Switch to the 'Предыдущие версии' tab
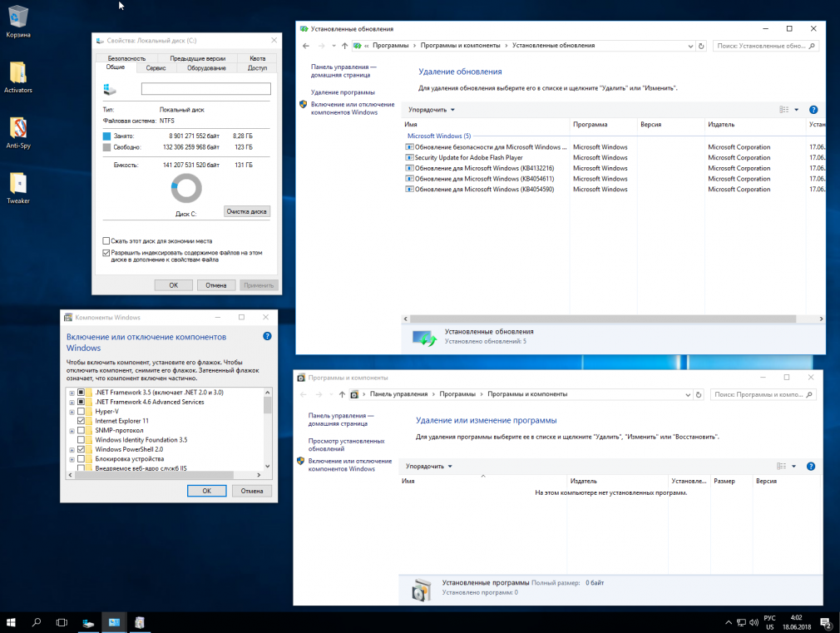Viewport: 840px width, 633px height. click(198, 58)
